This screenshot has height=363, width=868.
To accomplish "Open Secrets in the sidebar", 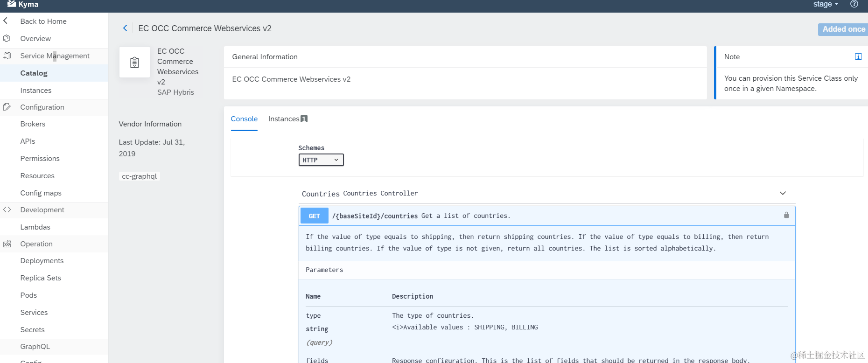I will click(32, 329).
